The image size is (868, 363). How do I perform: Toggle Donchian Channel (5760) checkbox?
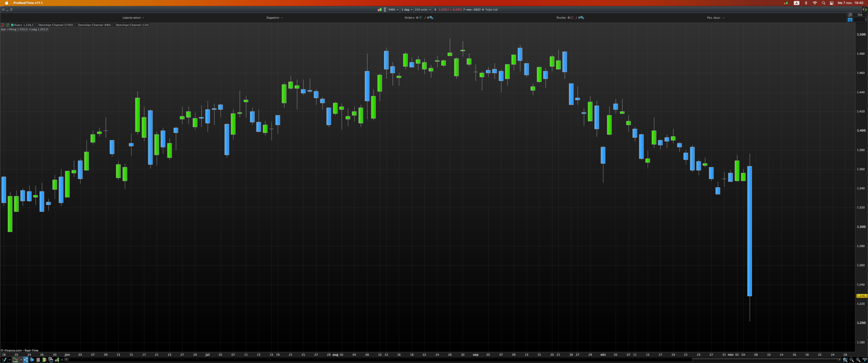pos(37,25)
